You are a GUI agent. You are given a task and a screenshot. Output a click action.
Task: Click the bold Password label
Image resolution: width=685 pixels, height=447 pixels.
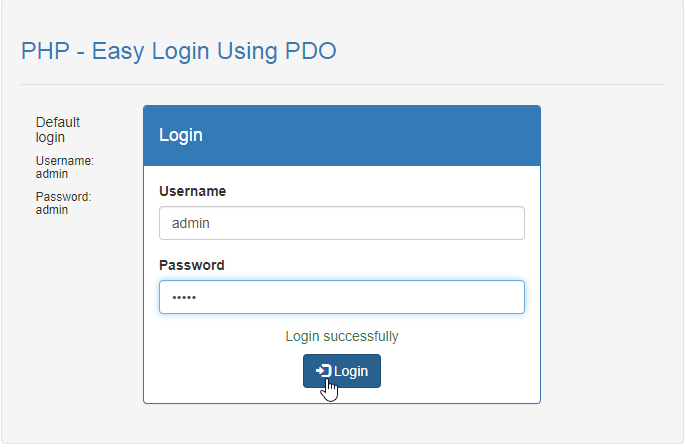pyautogui.click(x=191, y=265)
